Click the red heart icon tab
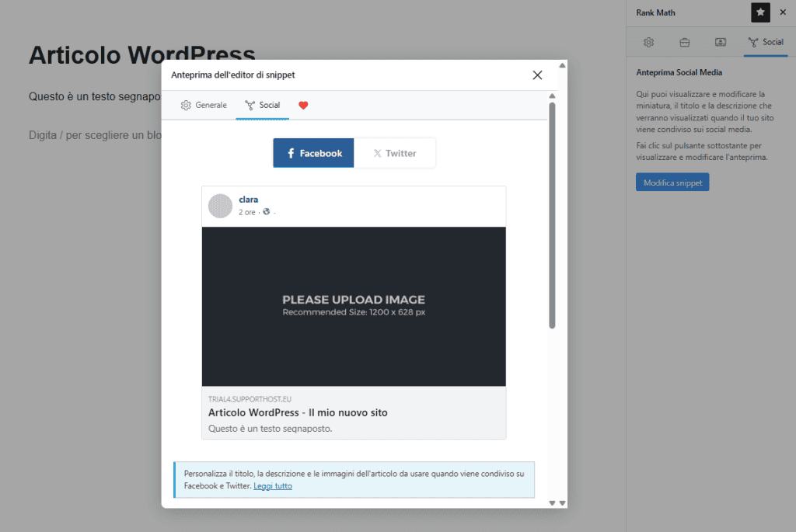The height and width of the screenshot is (532, 796). point(303,105)
